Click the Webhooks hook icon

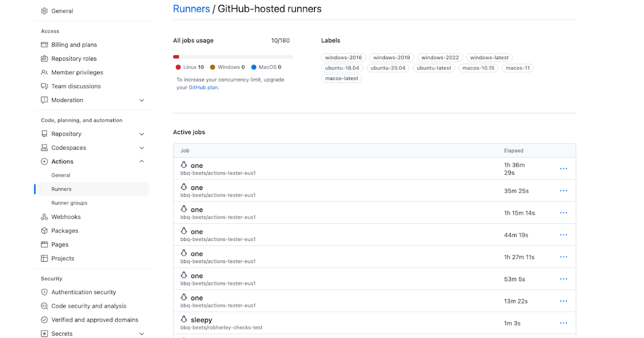(x=42, y=217)
